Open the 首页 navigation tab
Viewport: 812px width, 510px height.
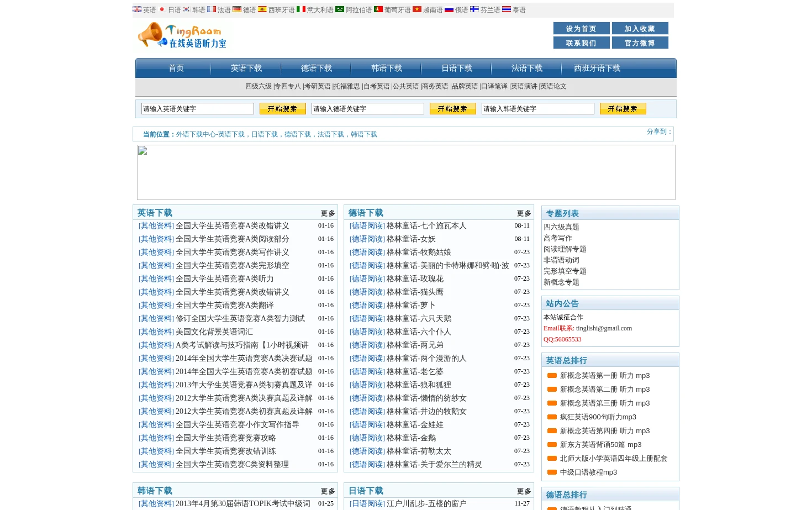click(x=176, y=68)
